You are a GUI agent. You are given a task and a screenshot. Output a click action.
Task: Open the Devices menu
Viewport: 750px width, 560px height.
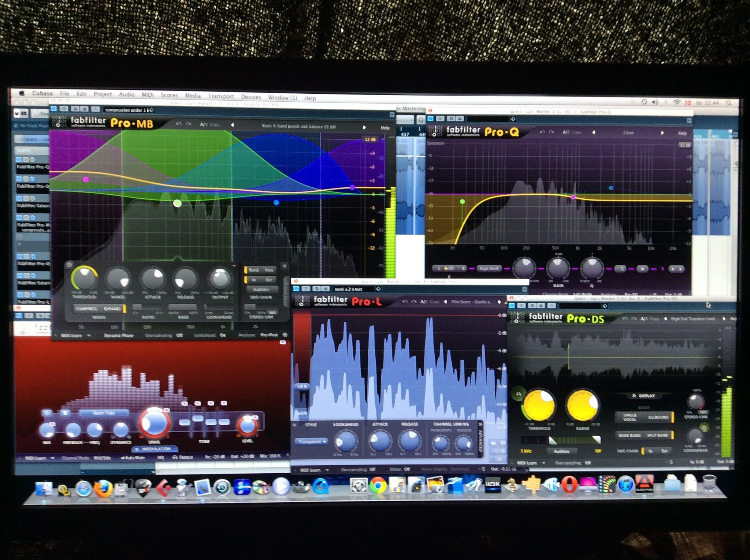coord(251,97)
